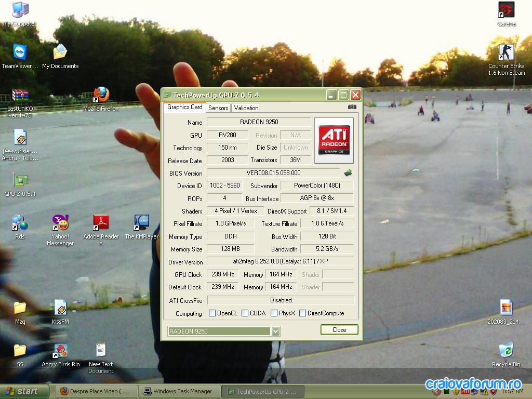Switch to the Validation tab
This screenshot has height=399, width=532.
(246, 108)
